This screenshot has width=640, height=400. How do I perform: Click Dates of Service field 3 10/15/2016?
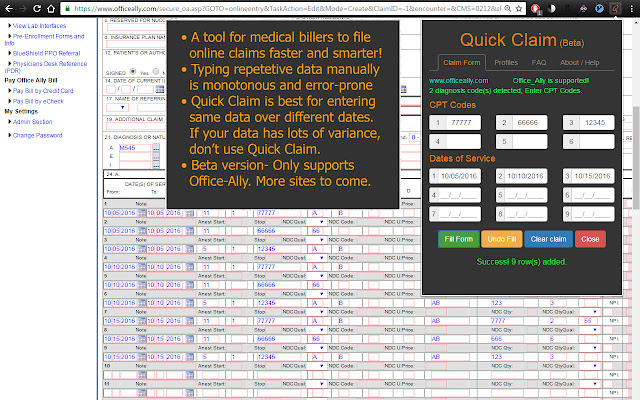[588, 176]
